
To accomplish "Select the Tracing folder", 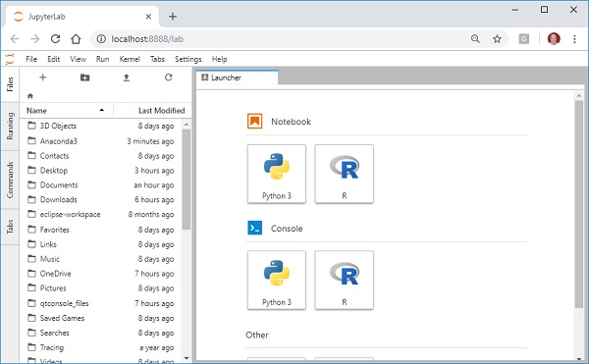I will (101, 347).
